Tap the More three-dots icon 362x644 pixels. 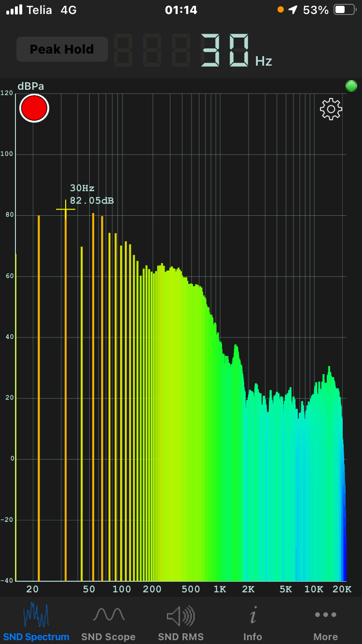point(326,615)
